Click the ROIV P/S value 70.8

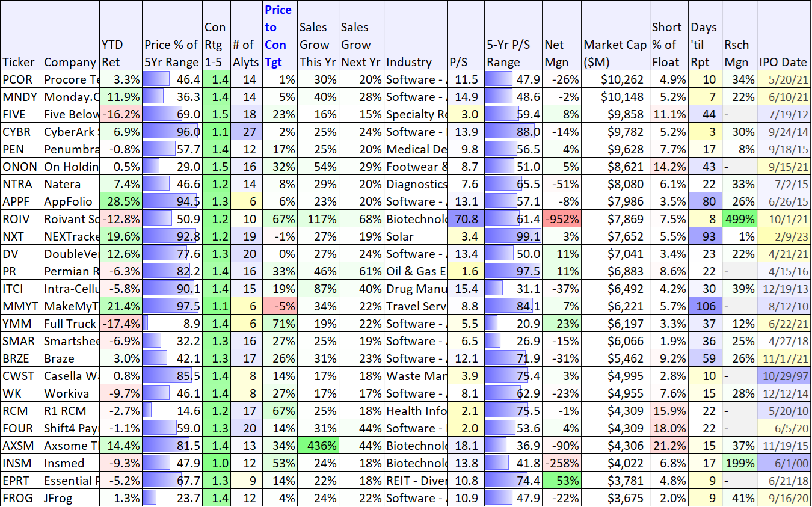point(465,219)
